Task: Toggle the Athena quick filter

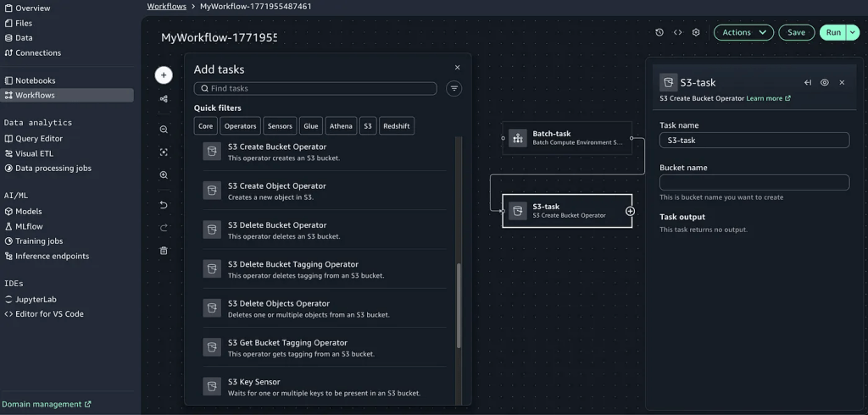Action: (341, 126)
